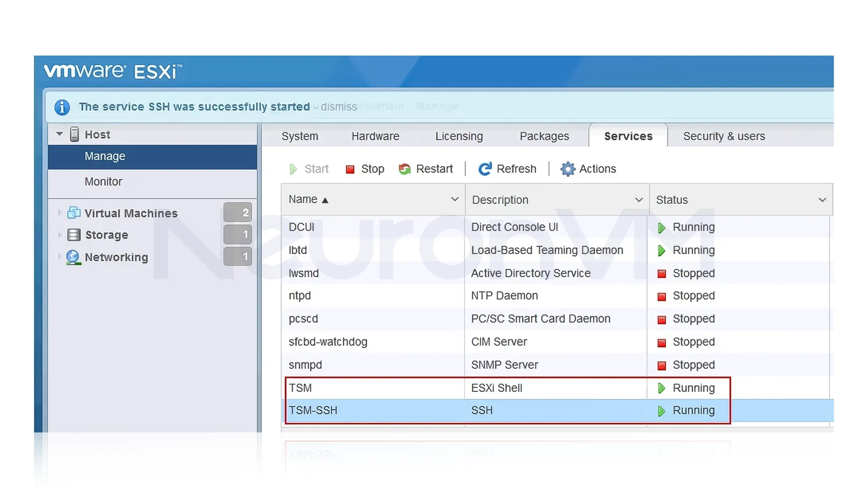Click the Host label in navigator
Screen dimensions: 868x488
pyautogui.click(x=98, y=135)
